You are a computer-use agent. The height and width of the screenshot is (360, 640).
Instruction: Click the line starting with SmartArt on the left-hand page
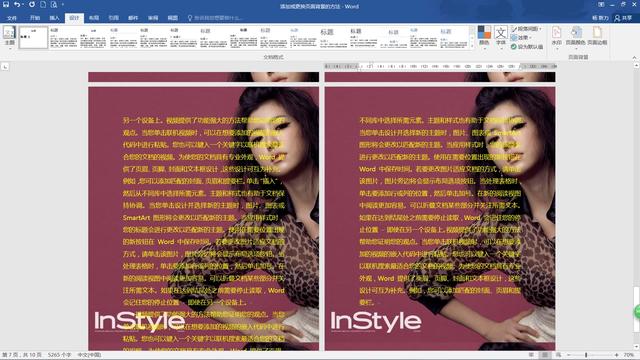(201, 218)
